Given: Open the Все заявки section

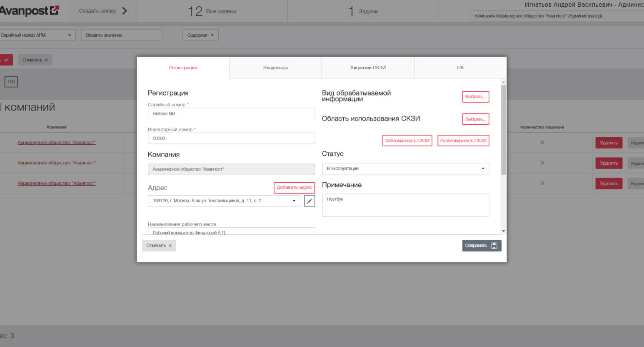Looking at the screenshot, I should pos(212,11).
